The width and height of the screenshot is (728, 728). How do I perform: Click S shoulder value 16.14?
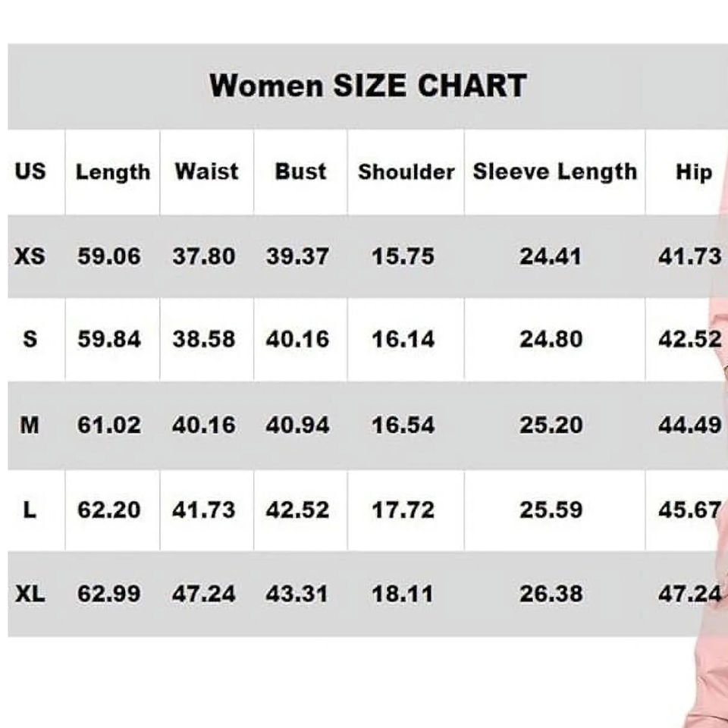pos(403,339)
